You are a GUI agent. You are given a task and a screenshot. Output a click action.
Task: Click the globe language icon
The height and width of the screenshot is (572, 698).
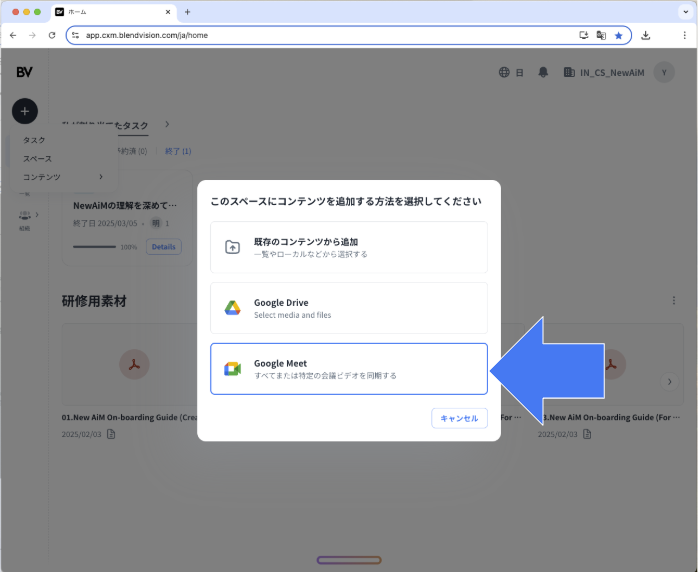pos(504,72)
